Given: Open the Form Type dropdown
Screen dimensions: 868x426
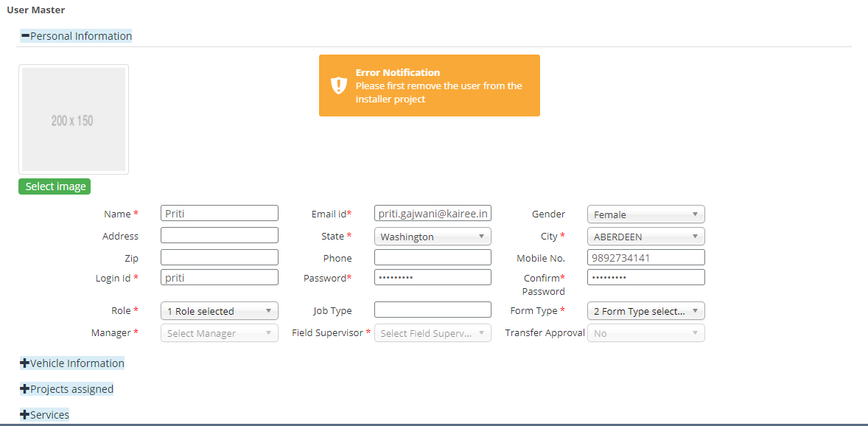Looking at the screenshot, I should click(x=645, y=311).
